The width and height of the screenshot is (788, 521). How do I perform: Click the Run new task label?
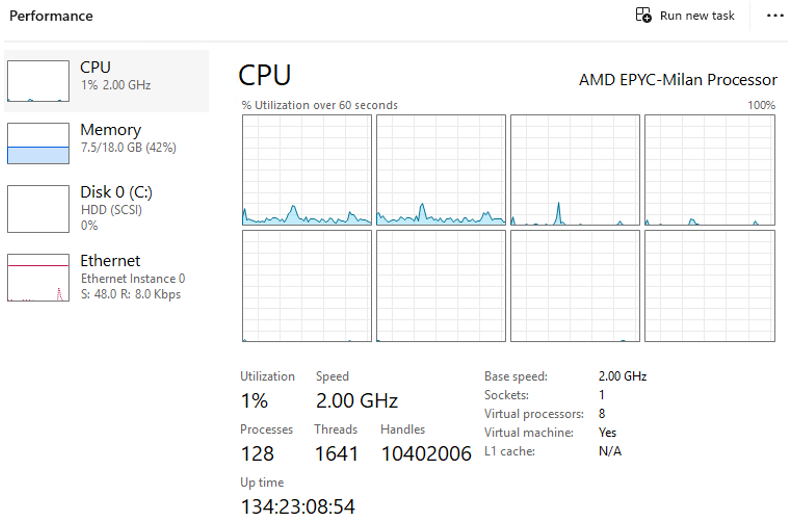pos(697,16)
